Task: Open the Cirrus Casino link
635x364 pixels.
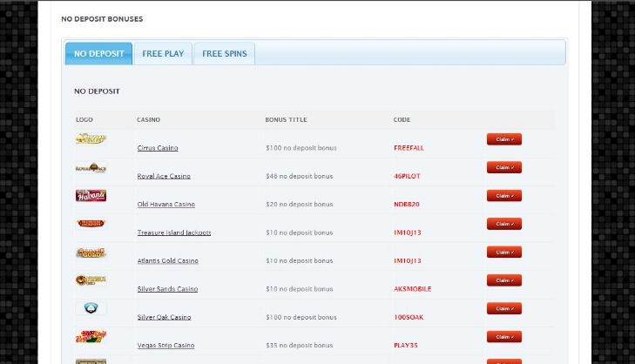Action: point(158,148)
